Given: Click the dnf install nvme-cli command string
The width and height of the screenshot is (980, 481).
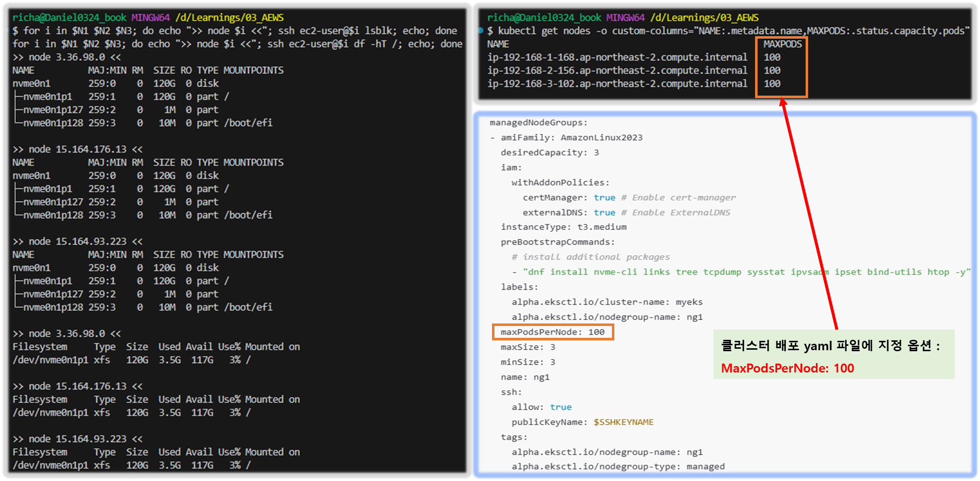Looking at the screenshot, I should (x=747, y=272).
